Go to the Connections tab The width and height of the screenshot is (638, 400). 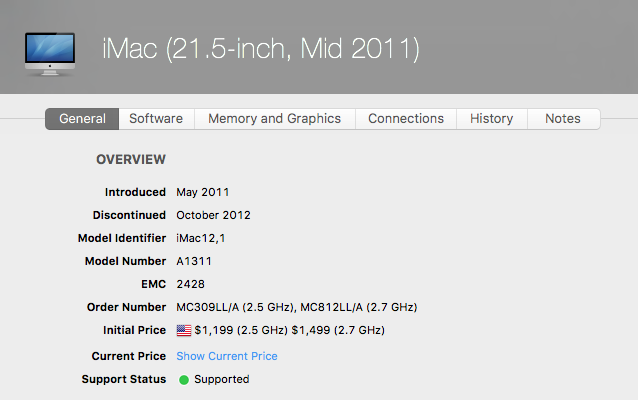pyautogui.click(x=406, y=119)
